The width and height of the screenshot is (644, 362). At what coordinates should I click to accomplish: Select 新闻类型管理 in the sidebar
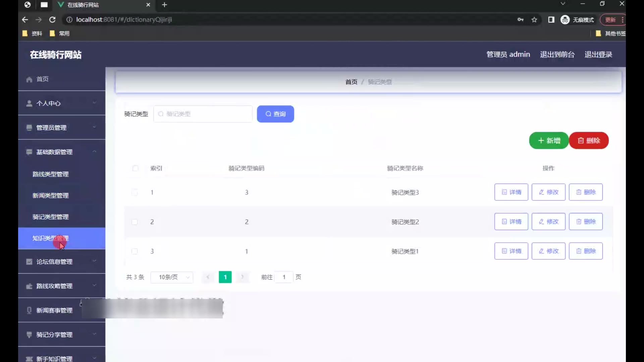tap(51, 195)
